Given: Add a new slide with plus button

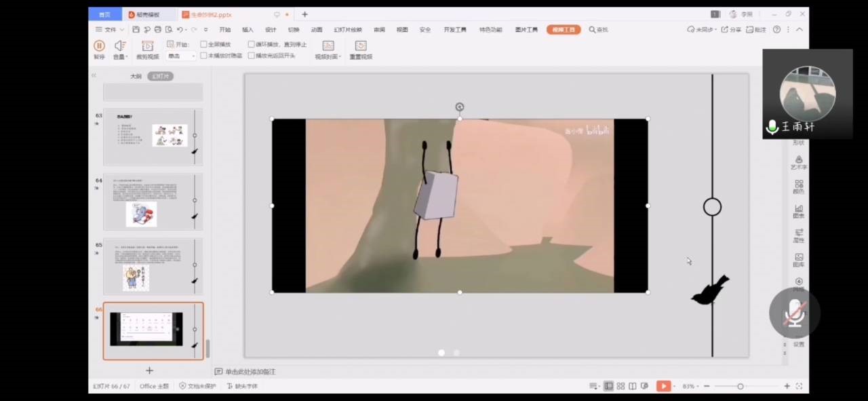Looking at the screenshot, I should pyautogui.click(x=150, y=370).
